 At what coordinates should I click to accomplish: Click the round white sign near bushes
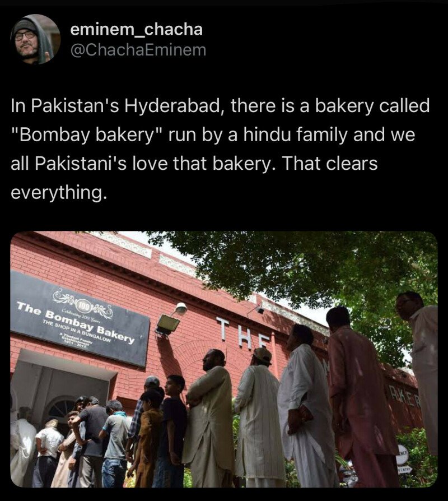pos(402,454)
